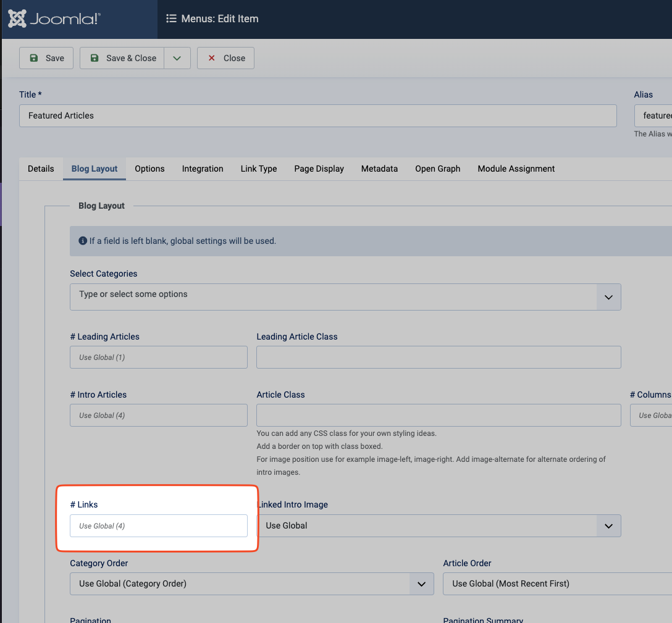
Task: Expand the Linked Intro Image dropdown
Action: tap(439, 526)
